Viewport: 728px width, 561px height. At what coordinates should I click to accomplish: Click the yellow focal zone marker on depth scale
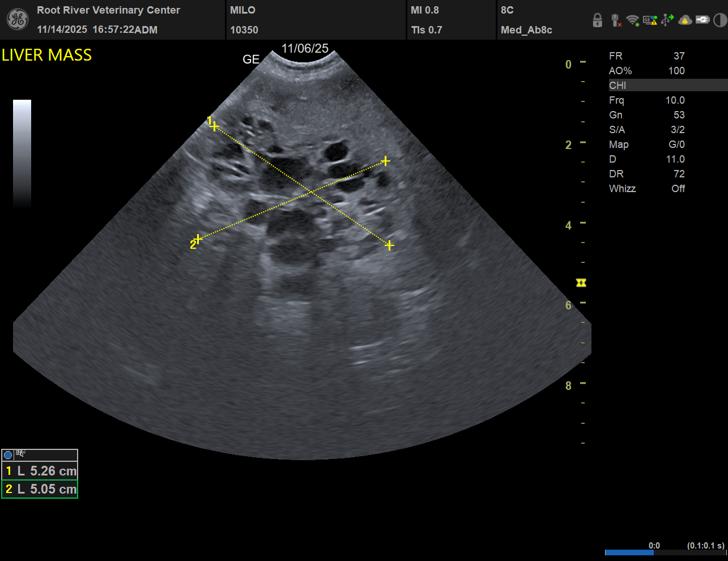(x=581, y=283)
